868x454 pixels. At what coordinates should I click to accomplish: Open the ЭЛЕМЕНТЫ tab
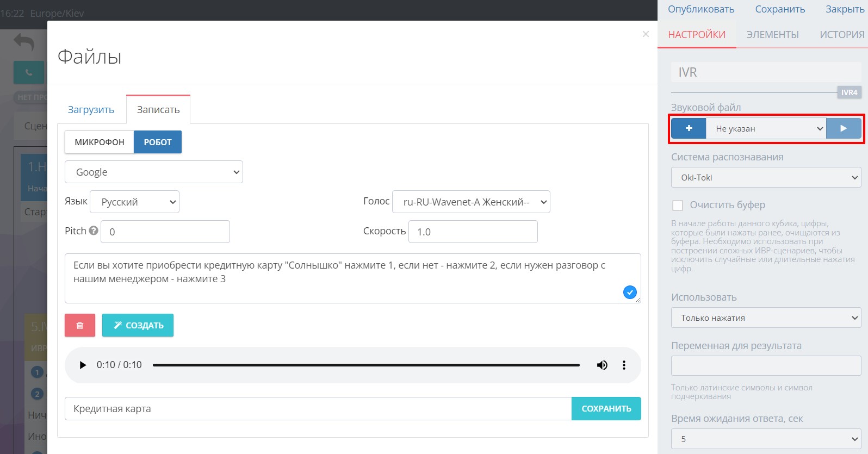[x=772, y=35]
